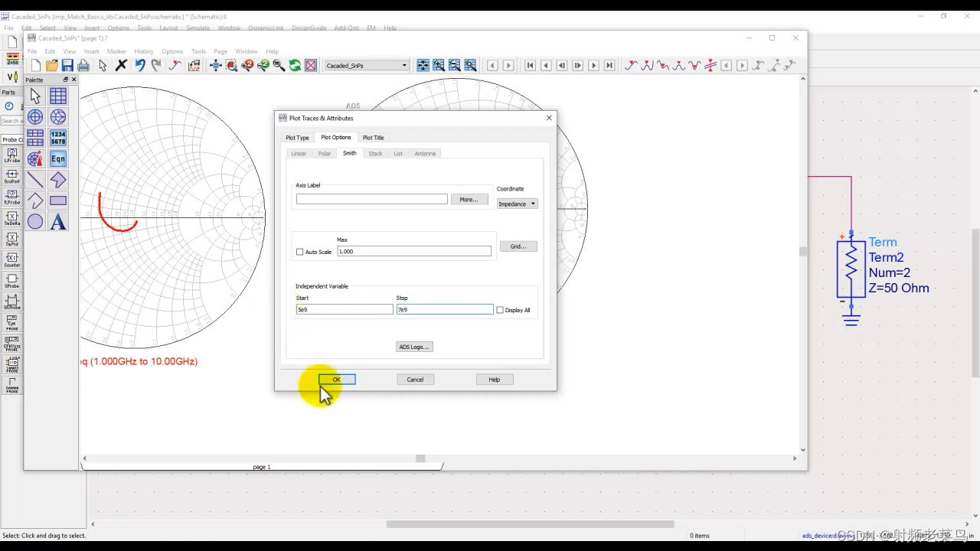The width and height of the screenshot is (980, 551).
Task: Click the Grid... button
Action: point(518,246)
